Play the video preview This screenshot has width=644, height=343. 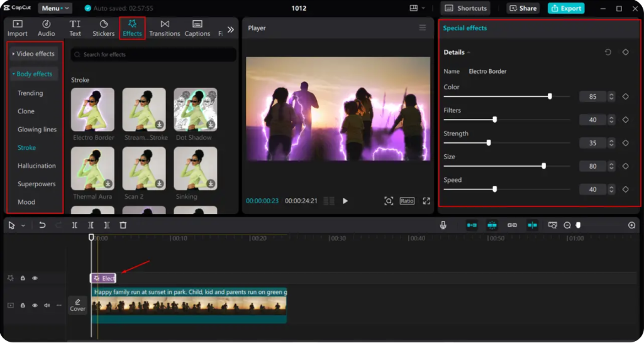coord(345,201)
